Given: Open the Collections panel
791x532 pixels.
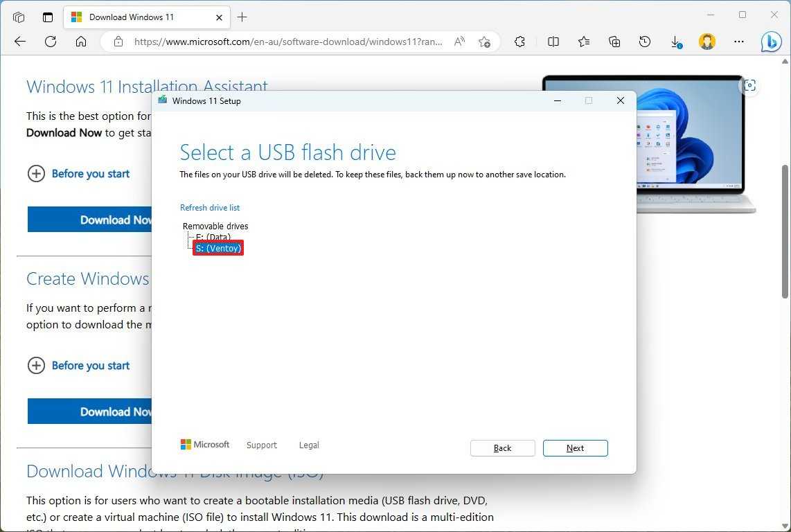Looking at the screenshot, I should (x=614, y=42).
